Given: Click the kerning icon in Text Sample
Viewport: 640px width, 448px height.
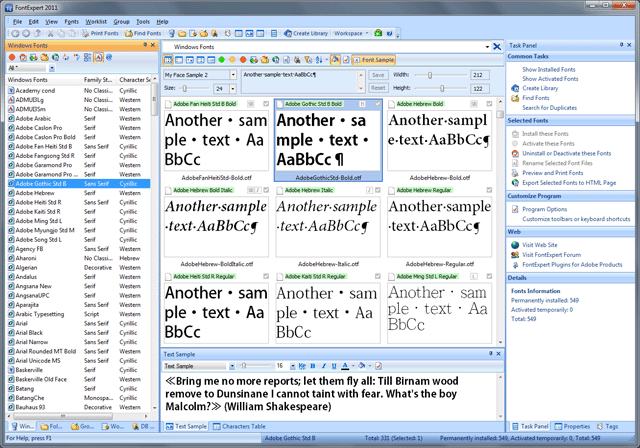Looking at the screenshot, I should (302, 366).
